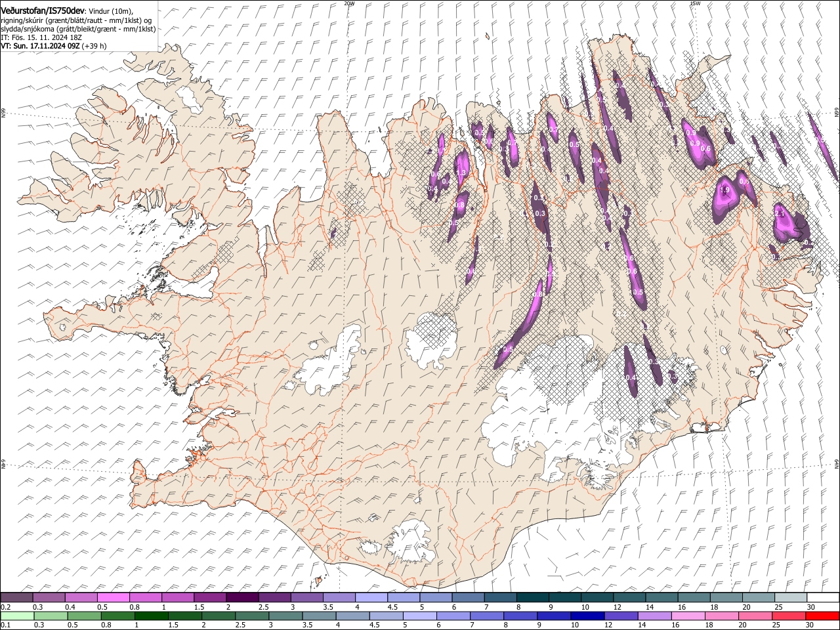840x630 pixels.
Task: Pick lower legend pale green swatch at 0.1
Action: pyautogui.click(x=17, y=616)
